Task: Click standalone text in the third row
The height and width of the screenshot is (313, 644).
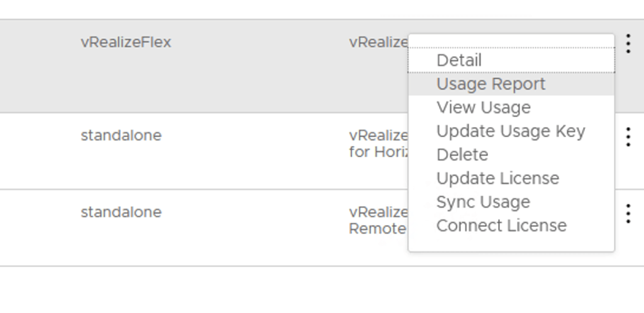Action: pos(121,212)
